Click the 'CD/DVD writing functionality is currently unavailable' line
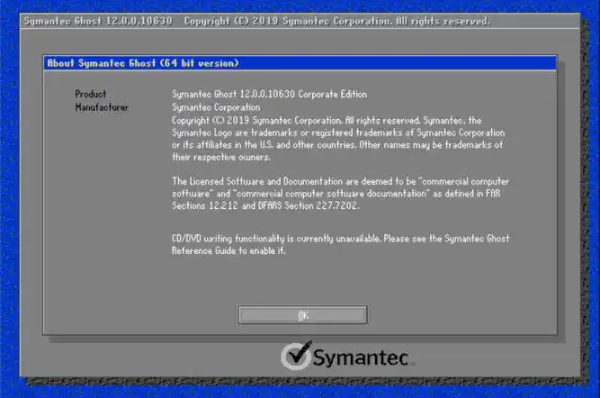Image resolution: width=600 pixels, height=398 pixels. [341, 239]
